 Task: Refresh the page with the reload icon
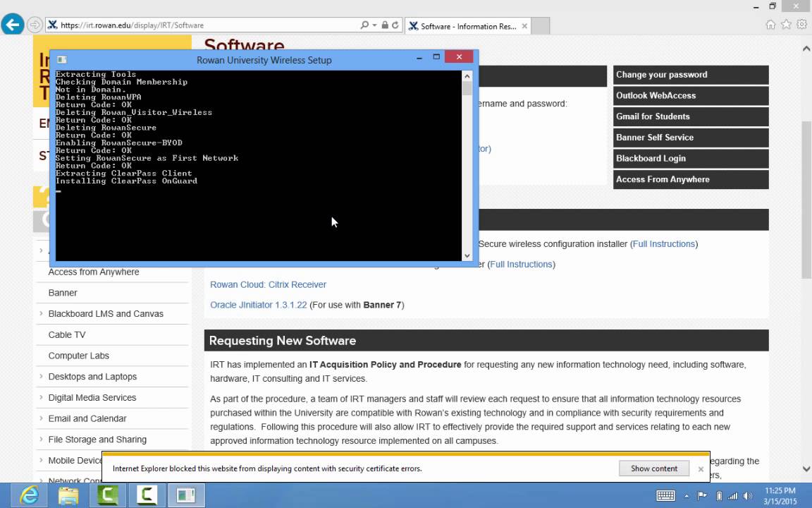(395, 25)
